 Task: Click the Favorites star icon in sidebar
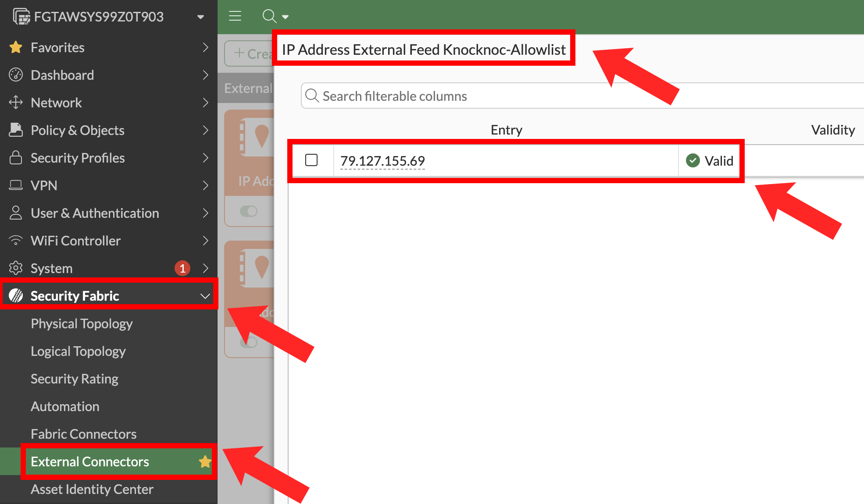coord(16,47)
